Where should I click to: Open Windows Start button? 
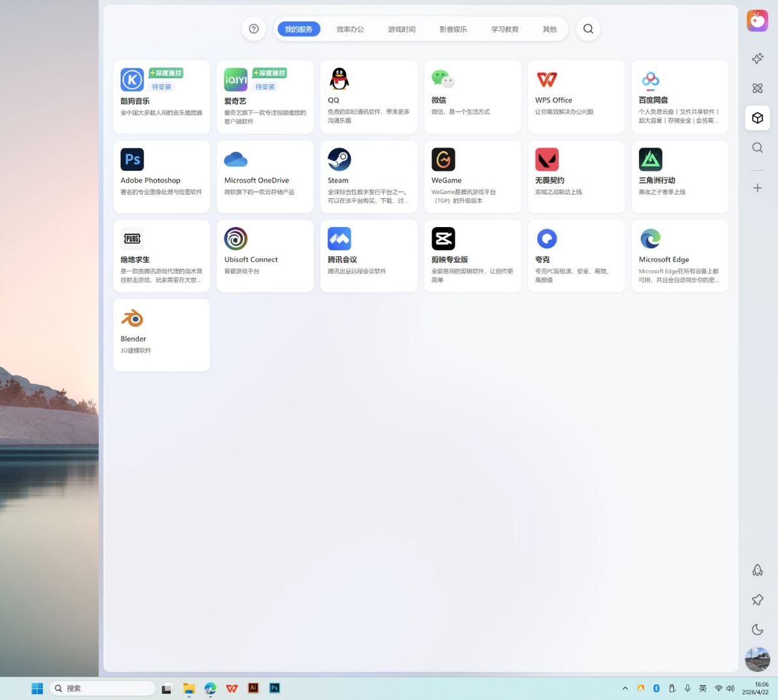click(x=37, y=688)
